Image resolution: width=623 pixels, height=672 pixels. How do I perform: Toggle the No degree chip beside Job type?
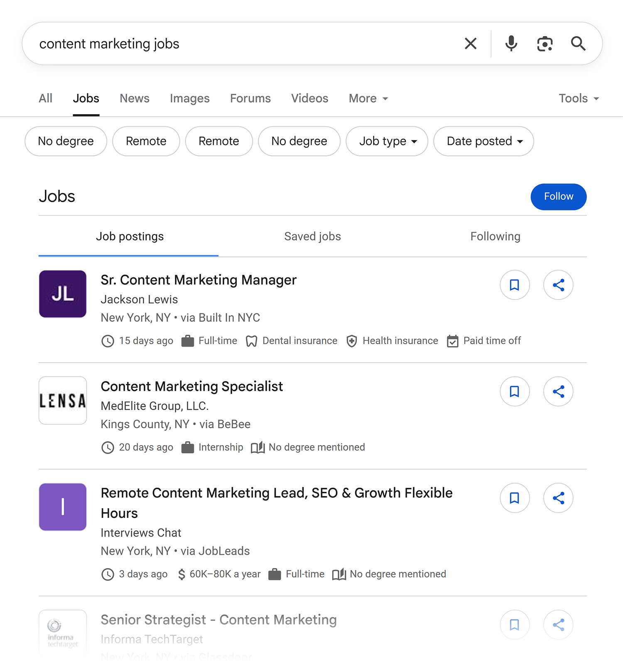(x=299, y=141)
